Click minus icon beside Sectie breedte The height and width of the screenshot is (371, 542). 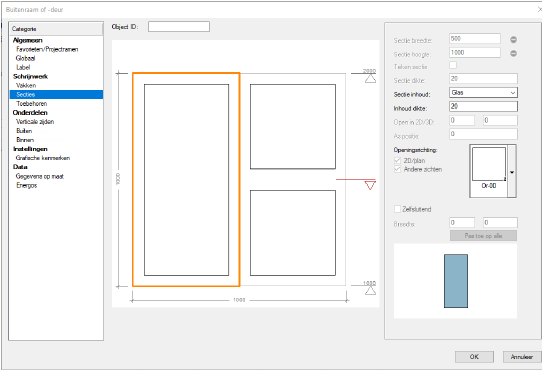pyautogui.click(x=513, y=39)
